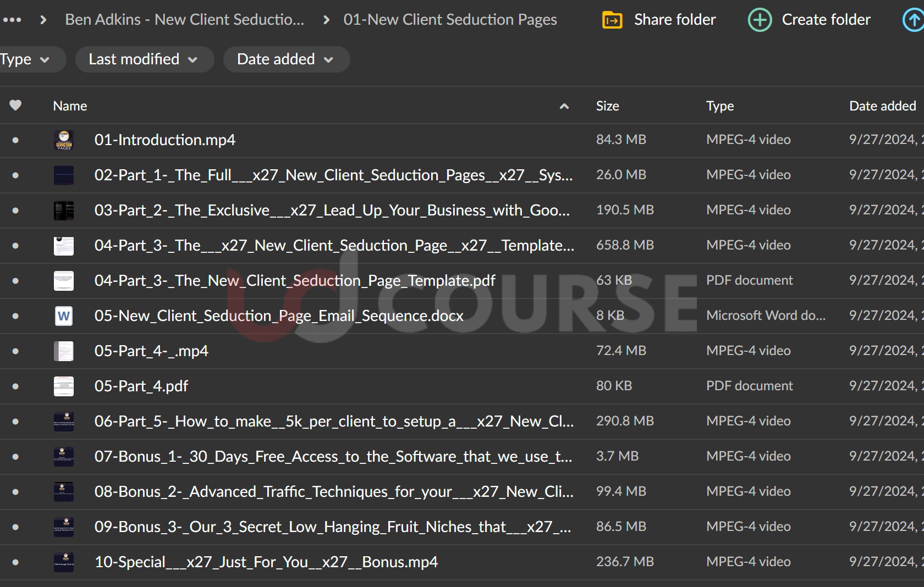924x587 pixels.
Task: Click the 99.4 MB size cell
Action: pos(621,491)
